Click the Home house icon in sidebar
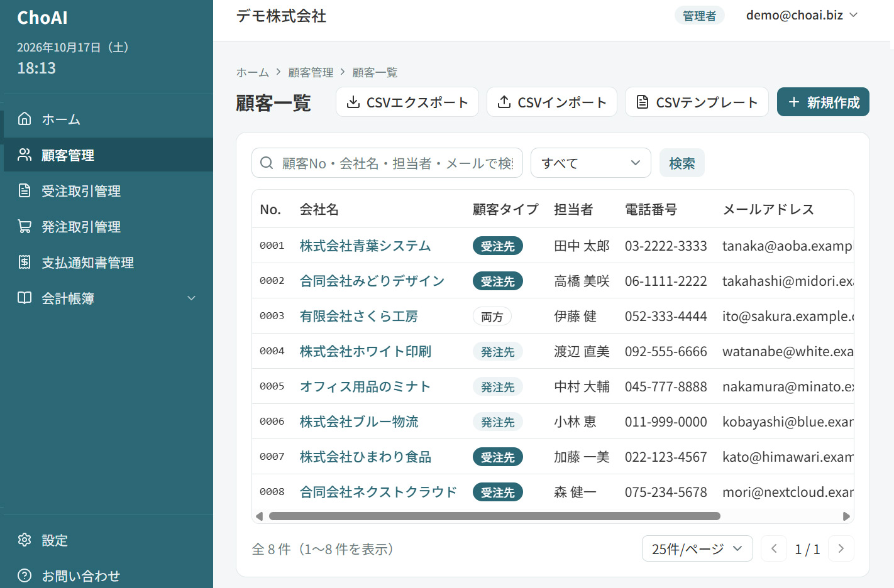The image size is (894, 588). coord(25,119)
